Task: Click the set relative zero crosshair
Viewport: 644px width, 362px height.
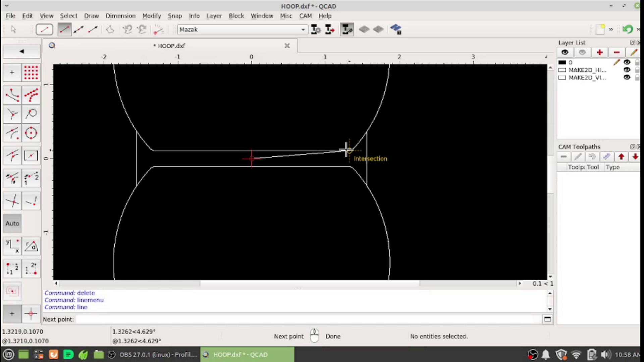Action: (31, 314)
